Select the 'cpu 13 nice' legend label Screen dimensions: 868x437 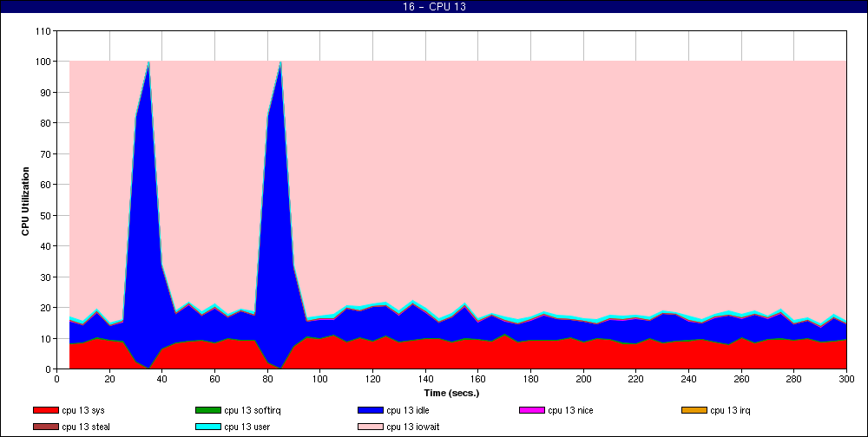(x=571, y=410)
